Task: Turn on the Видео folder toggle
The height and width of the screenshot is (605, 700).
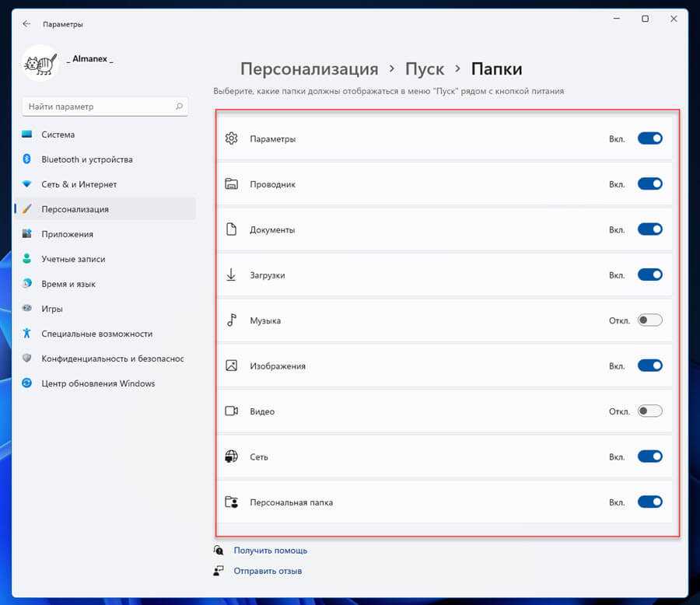Action: point(649,411)
